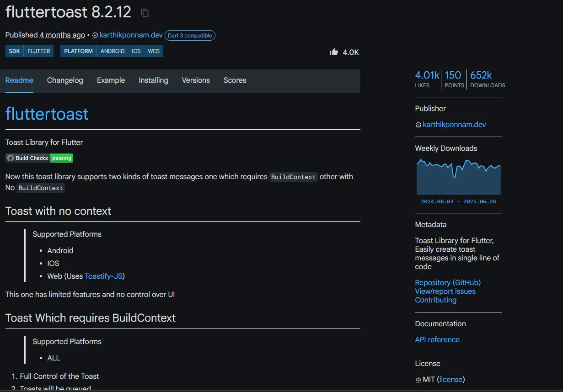Click the verified icon in Publisher section

(418, 125)
